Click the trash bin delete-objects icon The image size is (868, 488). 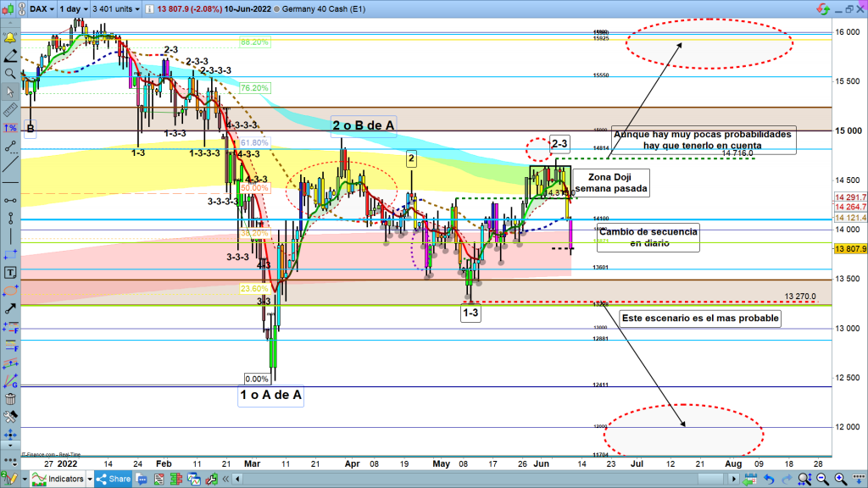pos(10,399)
